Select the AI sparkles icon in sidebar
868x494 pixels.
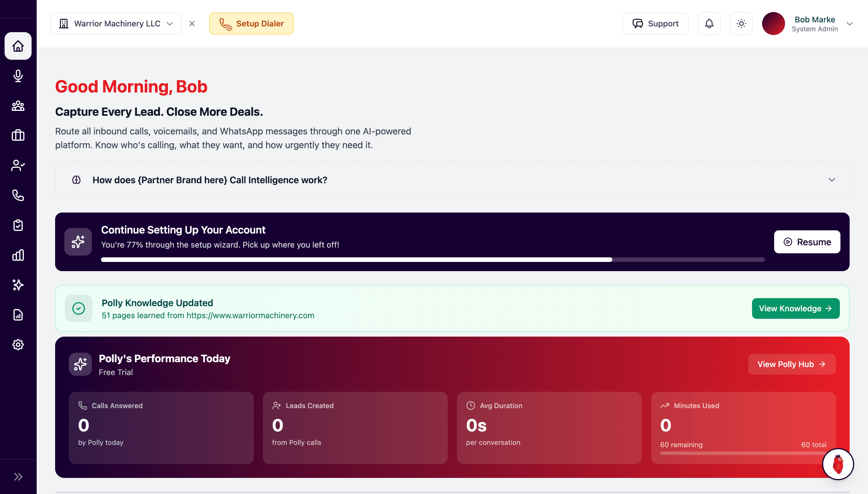pos(18,285)
